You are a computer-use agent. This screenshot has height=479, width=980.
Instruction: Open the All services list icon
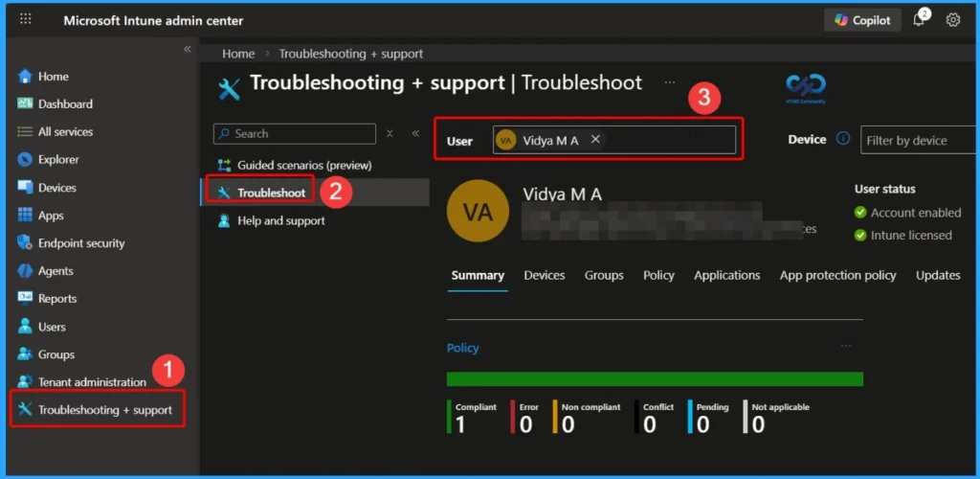click(x=25, y=132)
